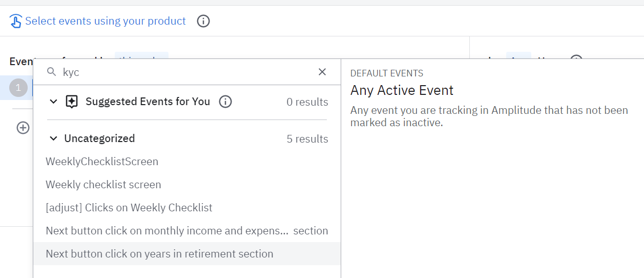Choose Next button click on years in retirement
Image resolution: width=644 pixels, height=278 pixels.
click(159, 254)
